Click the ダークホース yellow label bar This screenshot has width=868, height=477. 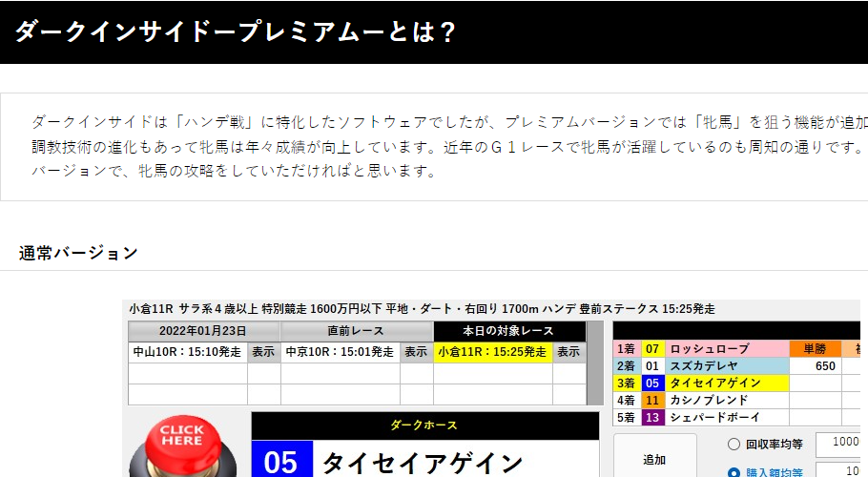pos(424,425)
